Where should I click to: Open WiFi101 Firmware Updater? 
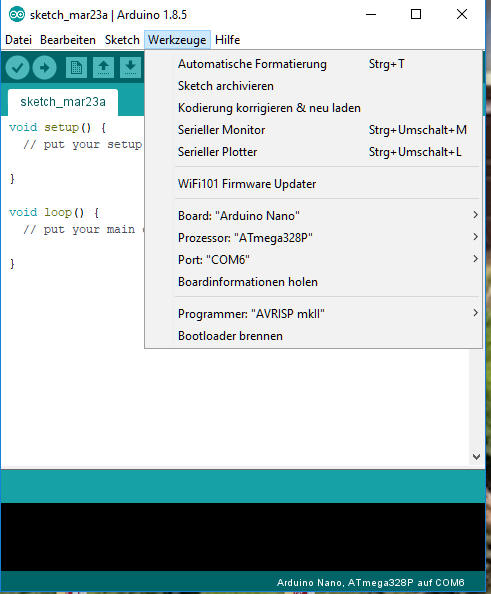coord(313,184)
